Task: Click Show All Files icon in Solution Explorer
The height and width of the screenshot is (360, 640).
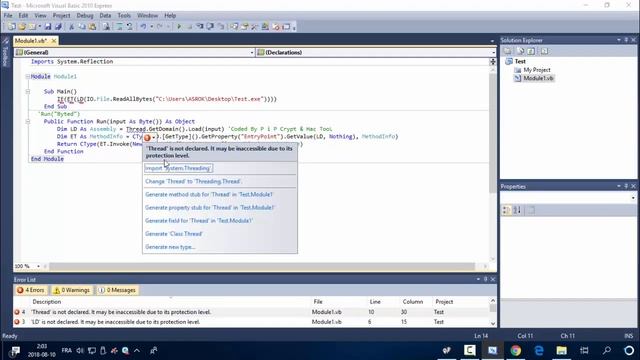Action: pyautogui.click(x=520, y=51)
